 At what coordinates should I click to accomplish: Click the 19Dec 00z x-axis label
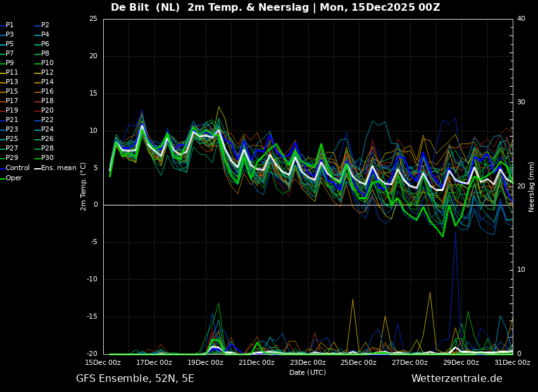(205, 362)
